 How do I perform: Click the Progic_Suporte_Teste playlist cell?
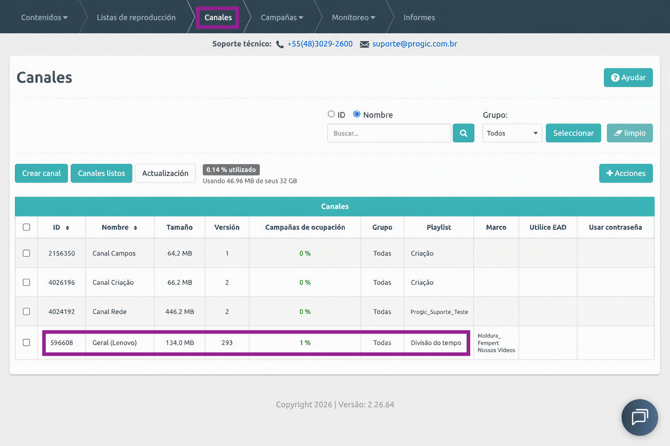point(439,312)
